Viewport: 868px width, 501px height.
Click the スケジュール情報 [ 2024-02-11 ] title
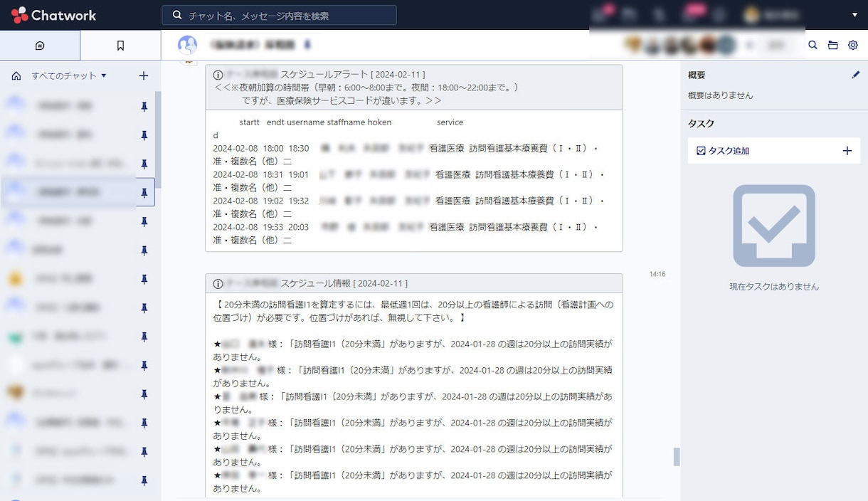[344, 283]
